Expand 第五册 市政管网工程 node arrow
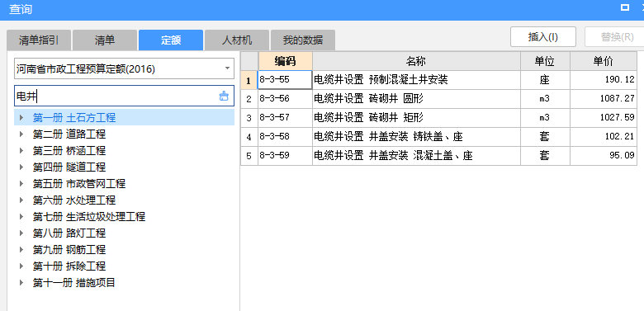 point(21,183)
